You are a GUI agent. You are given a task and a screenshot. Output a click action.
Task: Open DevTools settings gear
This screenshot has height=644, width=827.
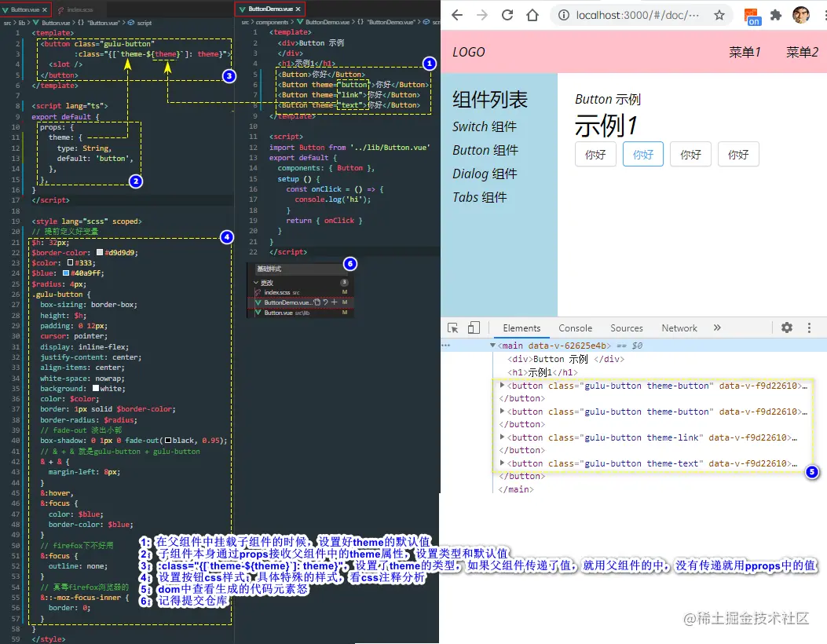coord(787,327)
